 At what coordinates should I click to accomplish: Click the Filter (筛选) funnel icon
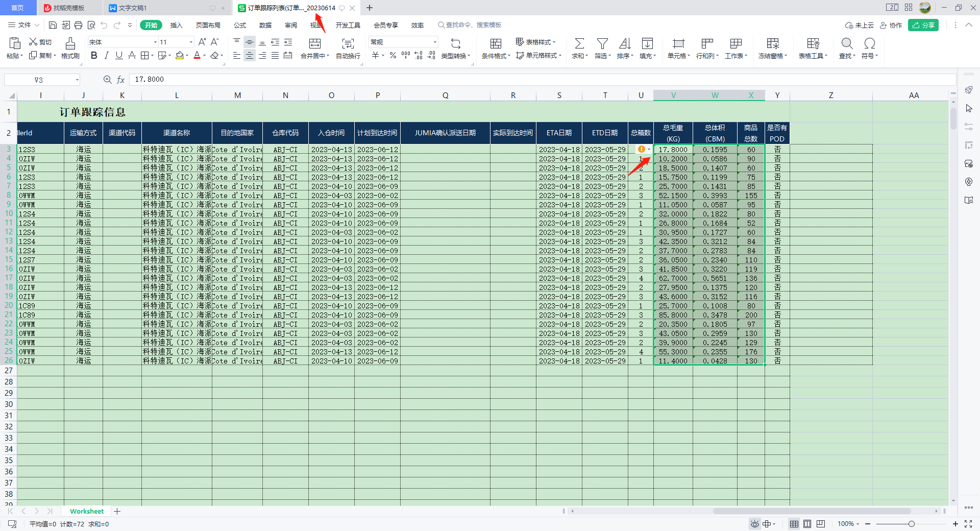pyautogui.click(x=602, y=44)
